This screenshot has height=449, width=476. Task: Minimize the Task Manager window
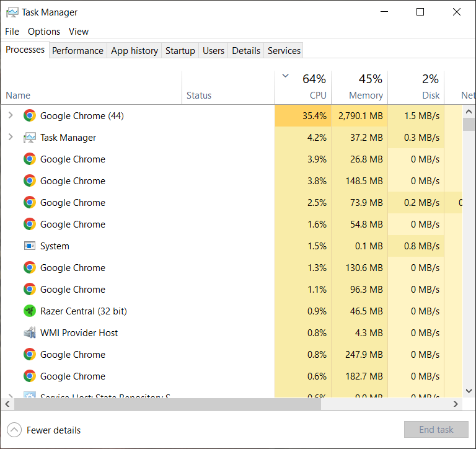384,12
